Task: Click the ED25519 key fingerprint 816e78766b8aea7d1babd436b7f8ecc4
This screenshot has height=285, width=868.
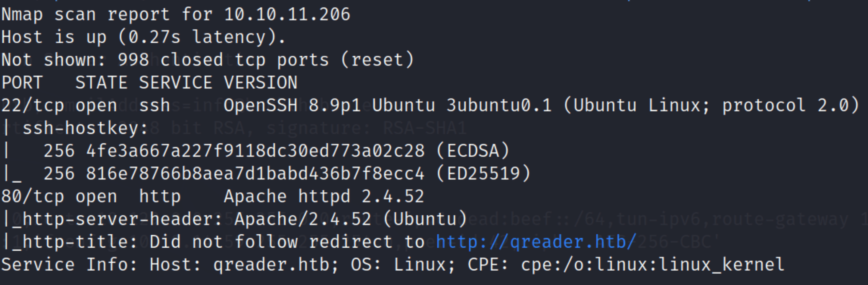Action: [x=255, y=174]
